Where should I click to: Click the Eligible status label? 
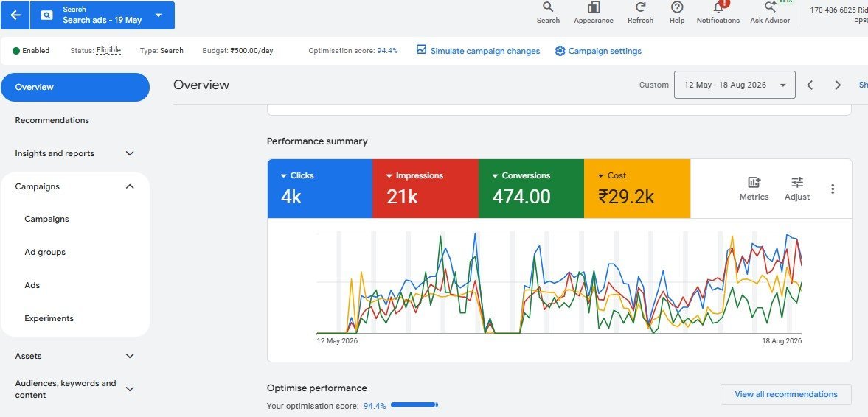point(108,50)
